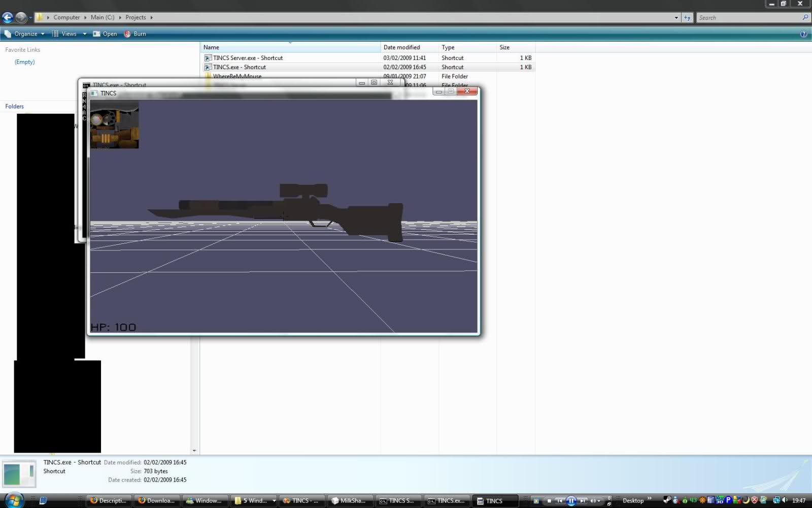Open the Views dropdown arrow

[84, 34]
